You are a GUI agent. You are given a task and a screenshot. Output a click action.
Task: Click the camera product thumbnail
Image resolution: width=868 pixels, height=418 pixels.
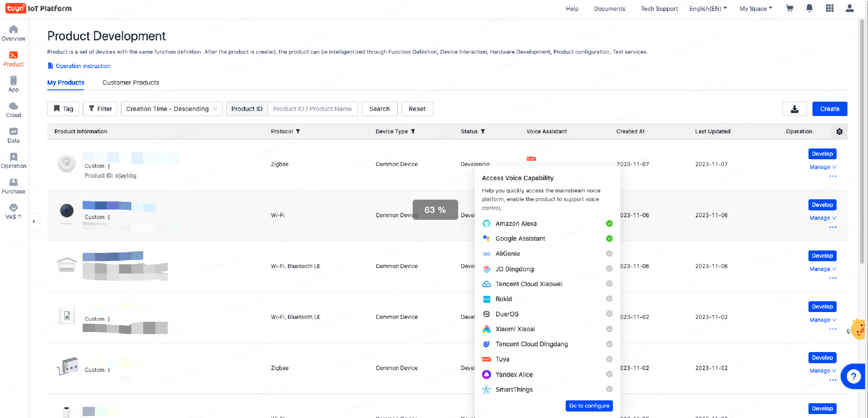click(x=67, y=214)
